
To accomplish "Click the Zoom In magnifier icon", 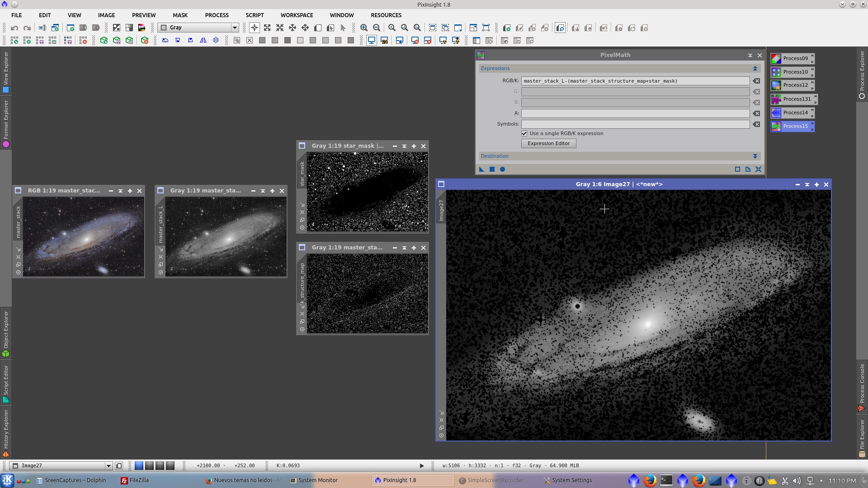I will [363, 28].
